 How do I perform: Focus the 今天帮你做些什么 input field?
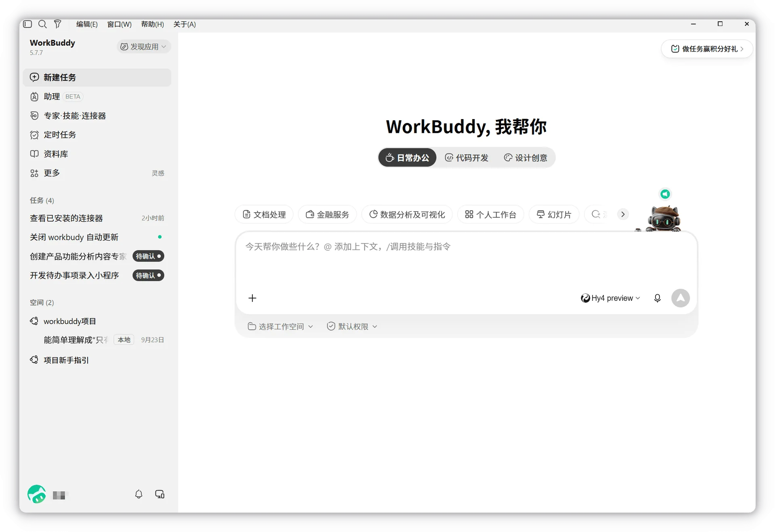pyautogui.click(x=466, y=259)
